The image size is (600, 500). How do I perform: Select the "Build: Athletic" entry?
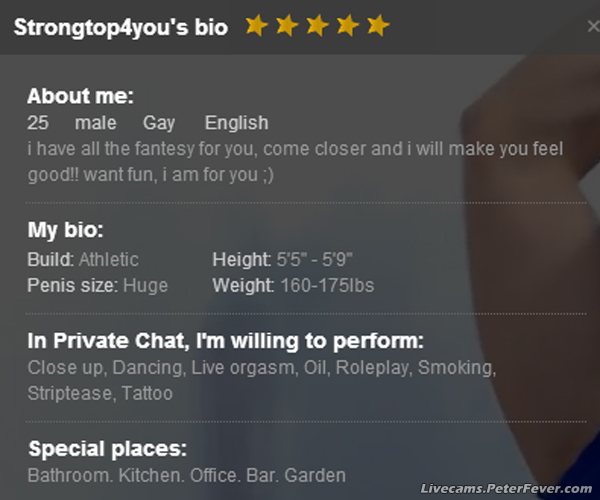pos(83,260)
